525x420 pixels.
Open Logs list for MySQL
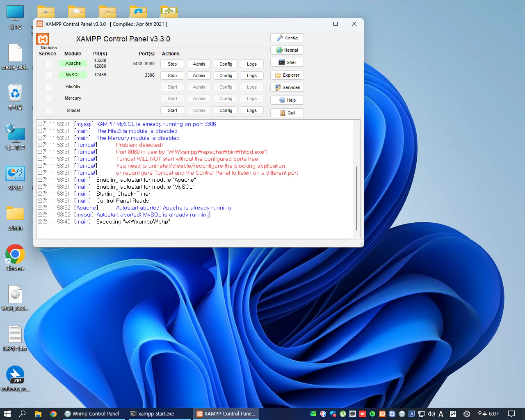click(252, 75)
